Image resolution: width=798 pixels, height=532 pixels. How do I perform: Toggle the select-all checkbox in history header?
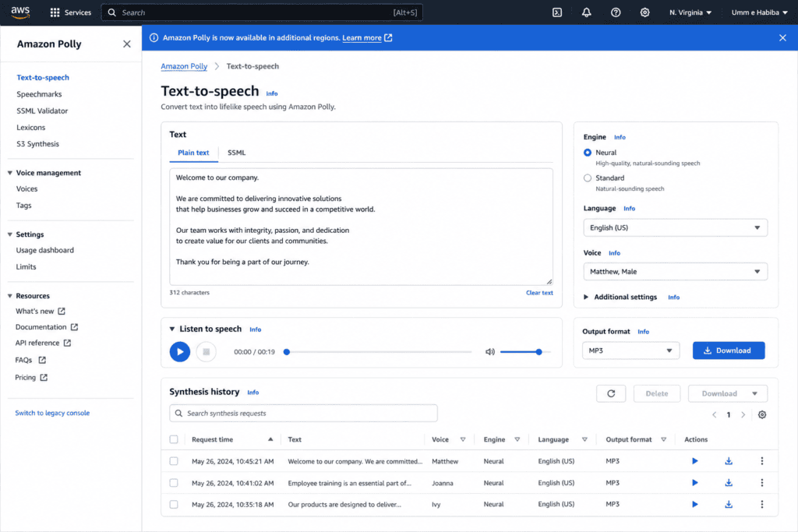pyautogui.click(x=174, y=439)
